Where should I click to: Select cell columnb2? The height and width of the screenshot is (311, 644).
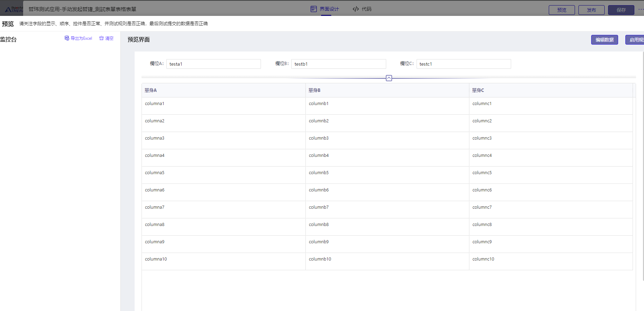(x=387, y=123)
